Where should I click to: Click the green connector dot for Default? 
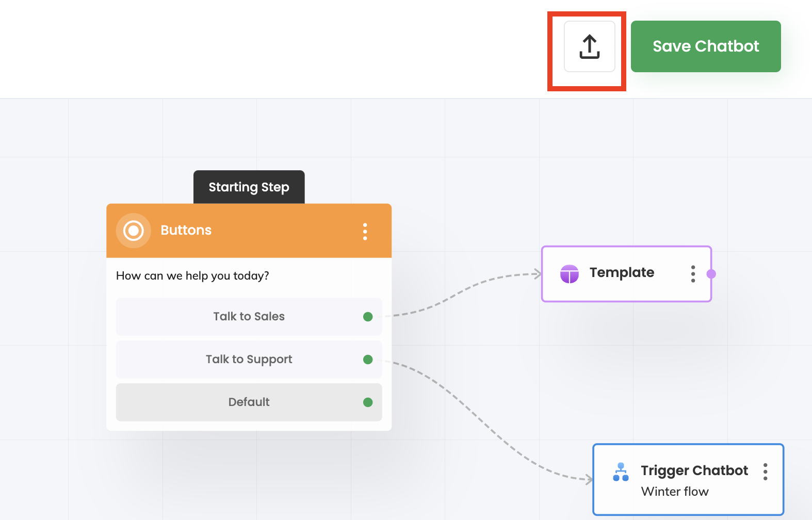pyautogui.click(x=368, y=402)
